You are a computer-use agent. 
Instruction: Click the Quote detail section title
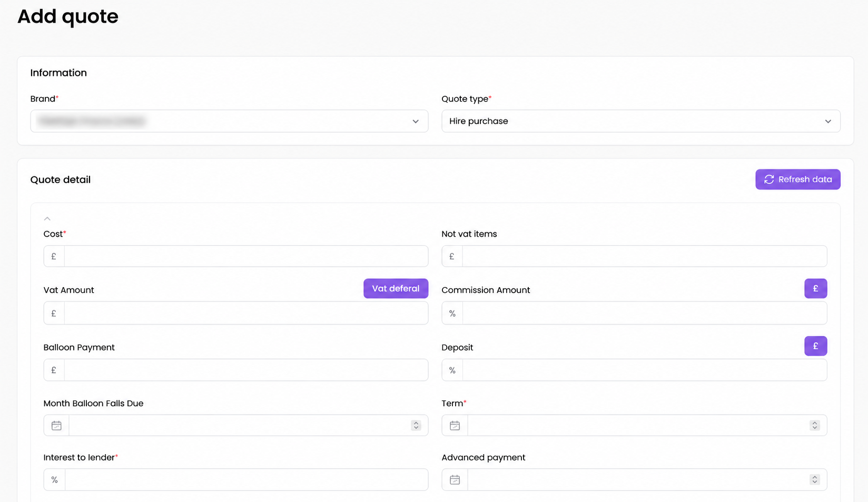tap(61, 179)
